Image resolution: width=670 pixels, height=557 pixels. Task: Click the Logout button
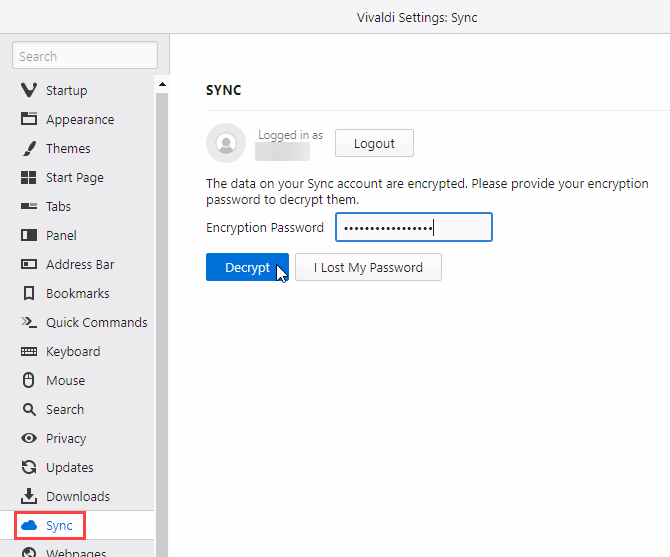coord(374,143)
